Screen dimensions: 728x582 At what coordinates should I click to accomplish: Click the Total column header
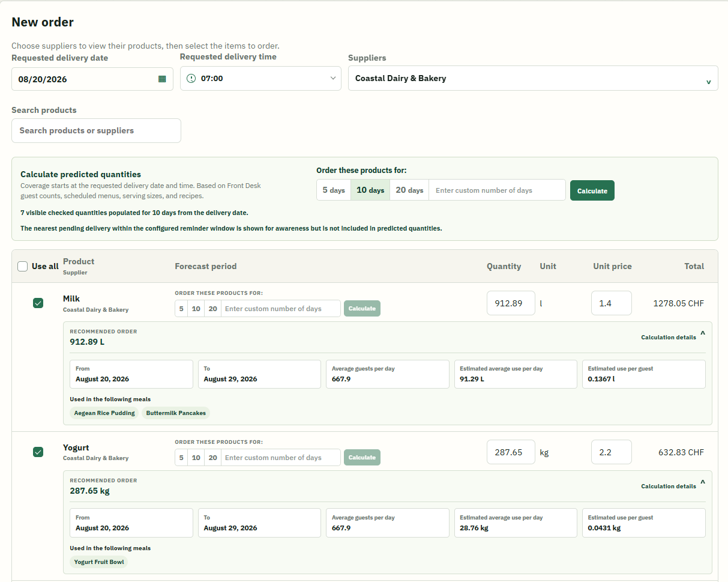[x=694, y=266]
